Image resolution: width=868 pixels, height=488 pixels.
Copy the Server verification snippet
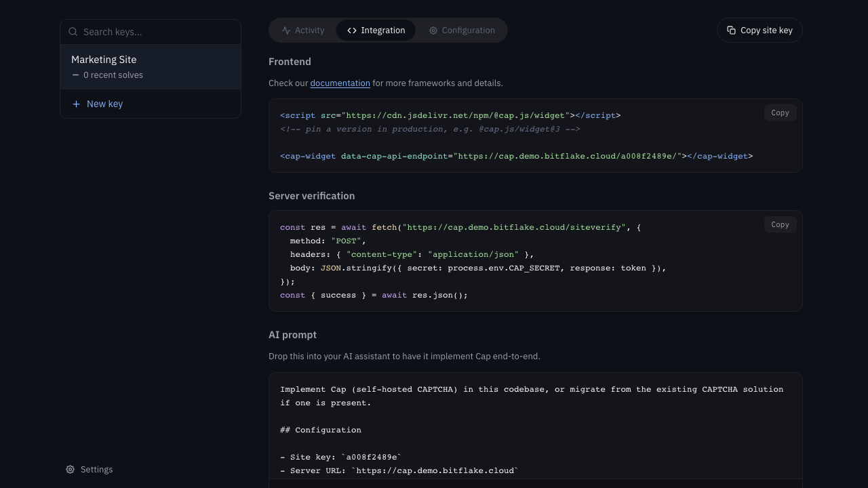[x=780, y=224]
